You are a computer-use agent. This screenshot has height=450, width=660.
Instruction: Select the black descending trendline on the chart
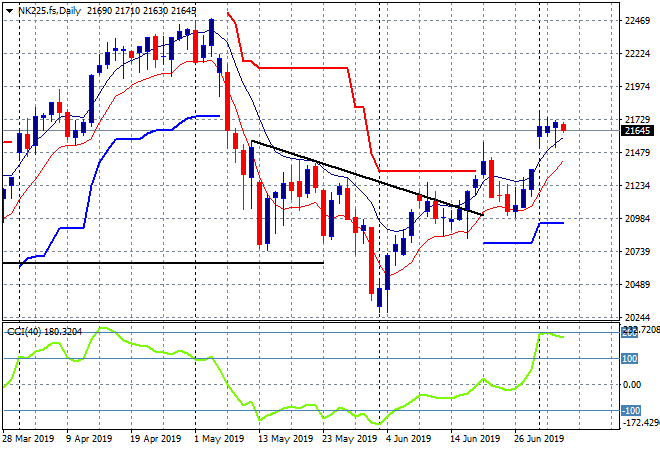(367, 178)
